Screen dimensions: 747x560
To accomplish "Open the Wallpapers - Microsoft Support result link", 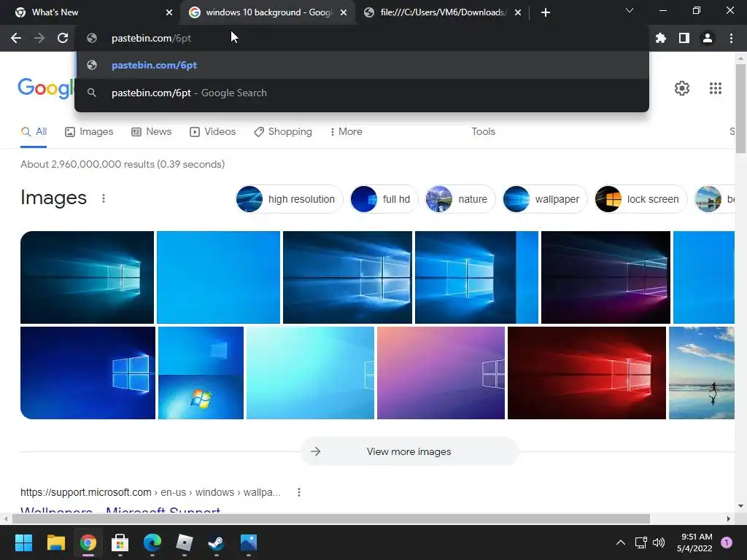I will click(120, 510).
